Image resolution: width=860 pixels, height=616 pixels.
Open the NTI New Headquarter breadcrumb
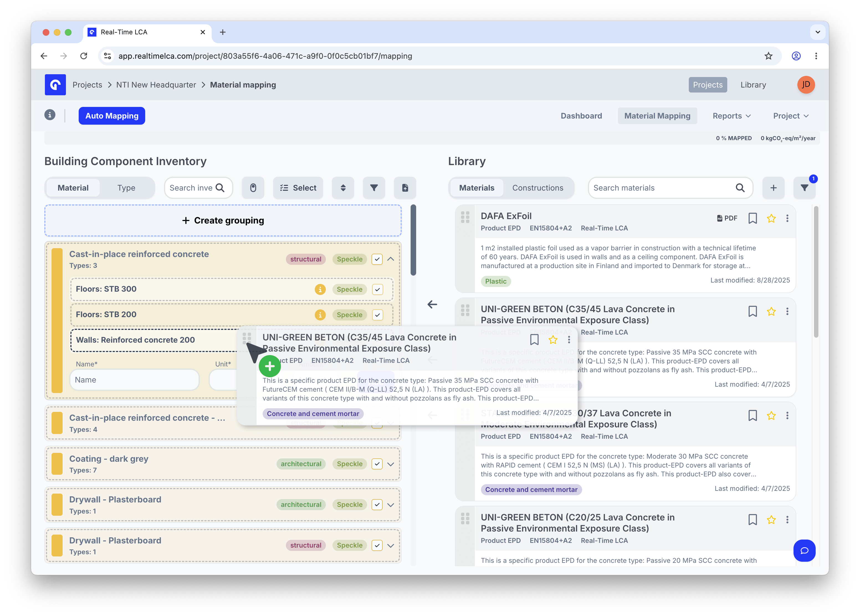pyautogui.click(x=156, y=84)
